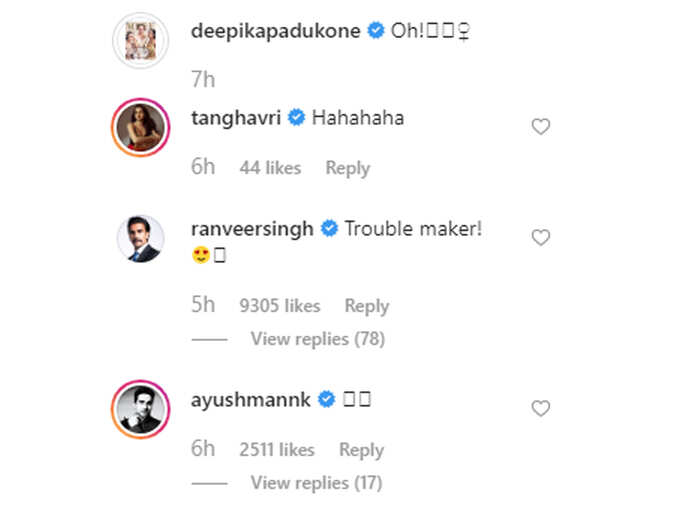The image size is (680, 510).
Task: Click verified badge next to ayushmannk
Action: pos(326,399)
